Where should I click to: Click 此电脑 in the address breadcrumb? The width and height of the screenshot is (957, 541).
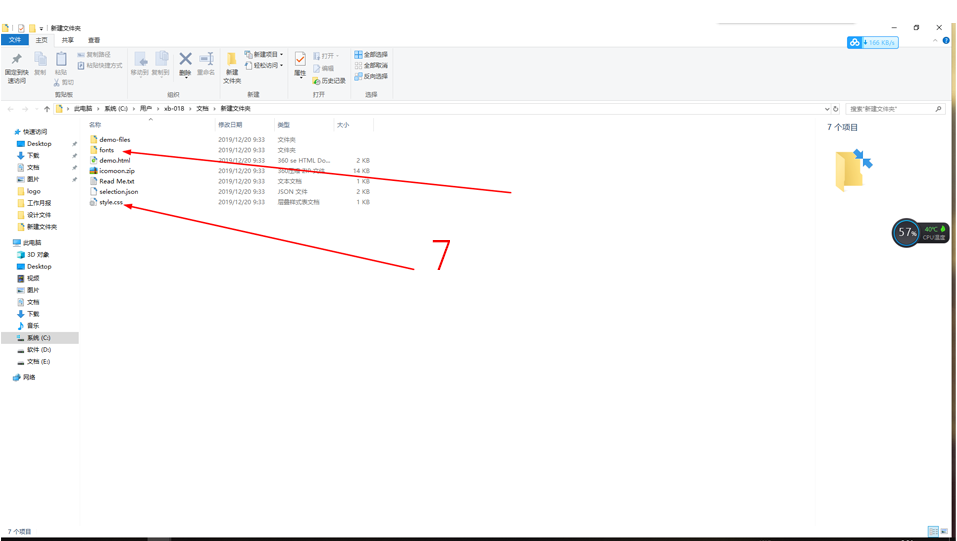pyautogui.click(x=83, y=109)
